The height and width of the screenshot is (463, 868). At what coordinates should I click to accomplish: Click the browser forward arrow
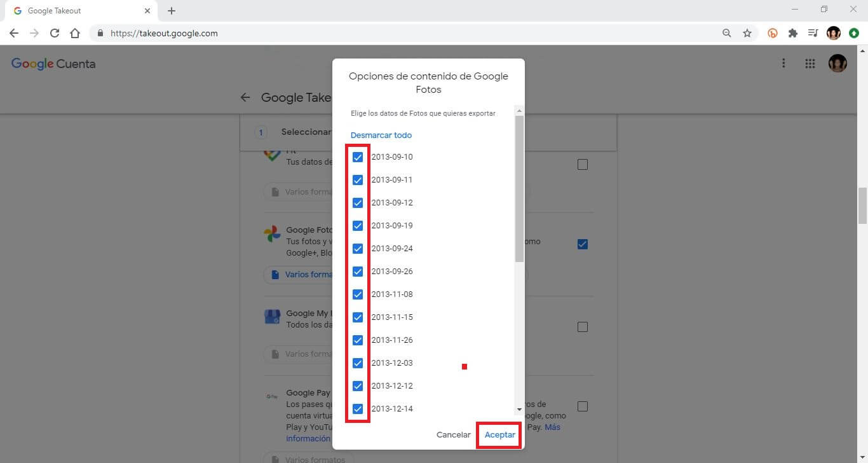point(34,33)
